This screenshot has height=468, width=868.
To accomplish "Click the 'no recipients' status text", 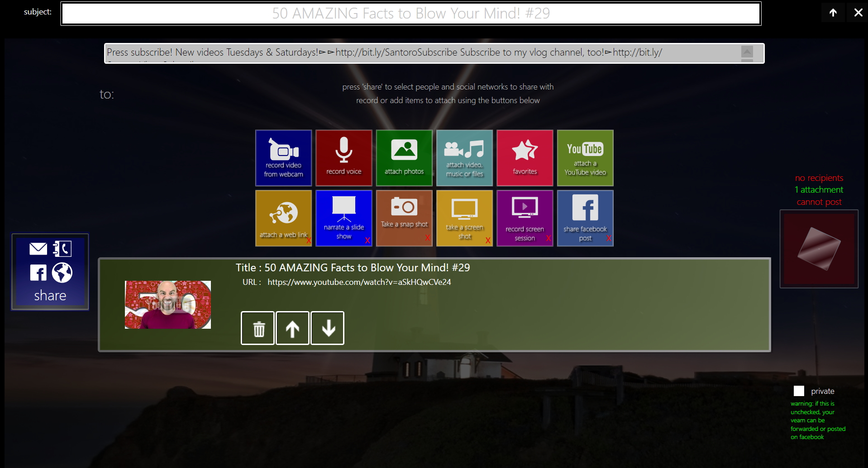I will [819, 178].
